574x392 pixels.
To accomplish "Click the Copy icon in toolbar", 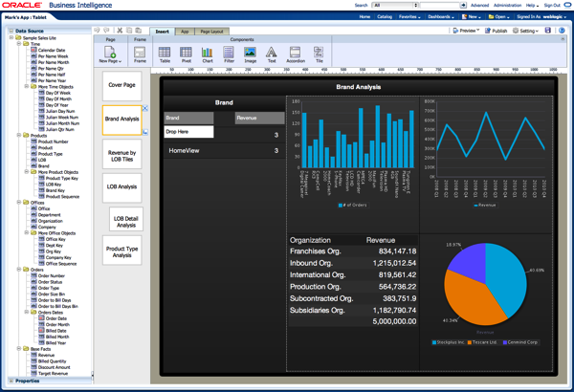I will pyautogui.click(x=129, y=31).
